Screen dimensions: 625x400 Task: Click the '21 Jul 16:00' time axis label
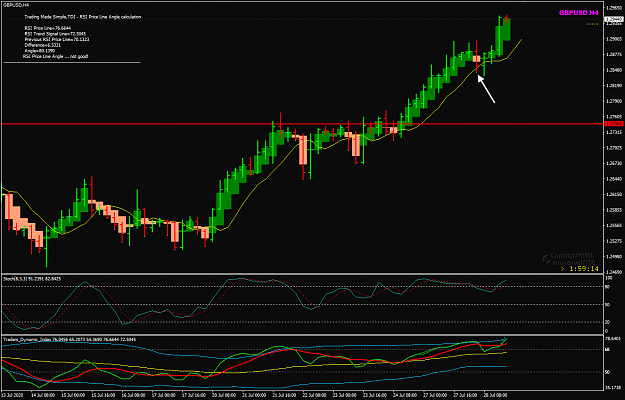(282, 394)
